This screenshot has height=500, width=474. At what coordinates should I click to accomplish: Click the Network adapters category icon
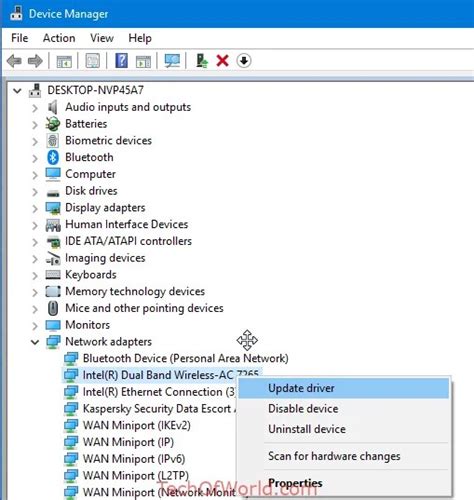coord(53,342)
